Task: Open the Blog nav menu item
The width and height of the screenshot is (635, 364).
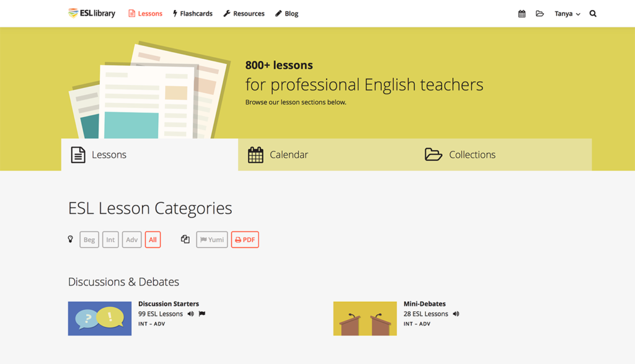Action: [286, 14]
